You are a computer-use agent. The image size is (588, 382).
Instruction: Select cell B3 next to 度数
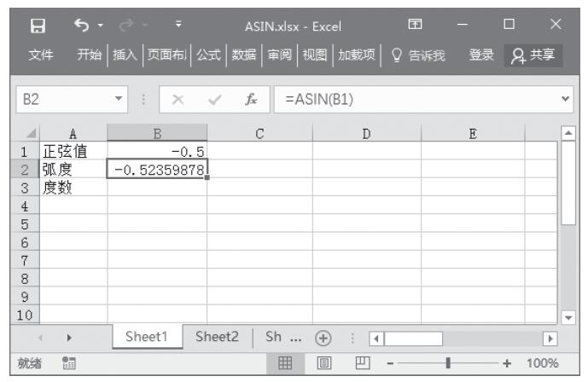157,188
